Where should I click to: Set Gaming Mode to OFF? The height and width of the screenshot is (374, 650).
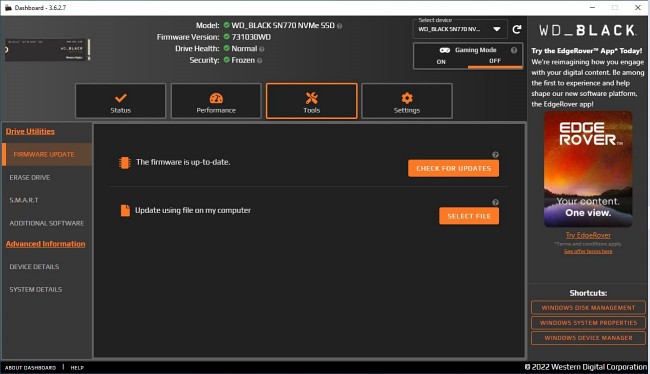(x=495, y=61)
